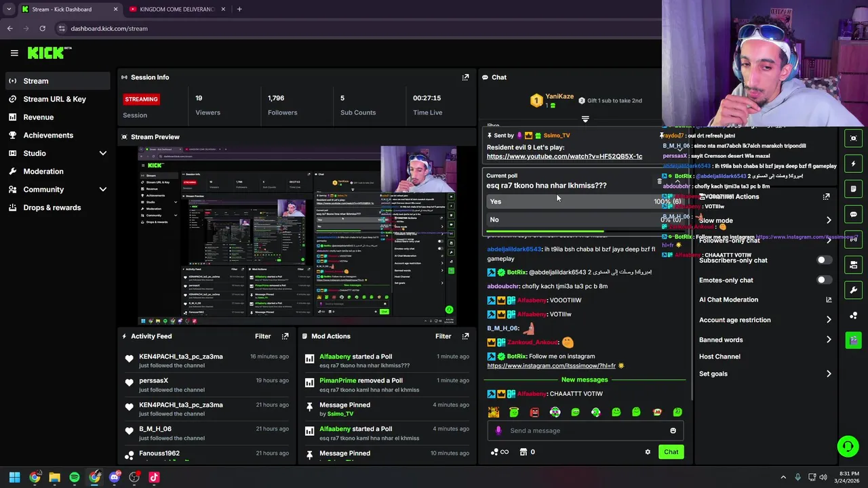
Task: Open File Explorer from the taskbar
Action: click(x=55, y=477)
